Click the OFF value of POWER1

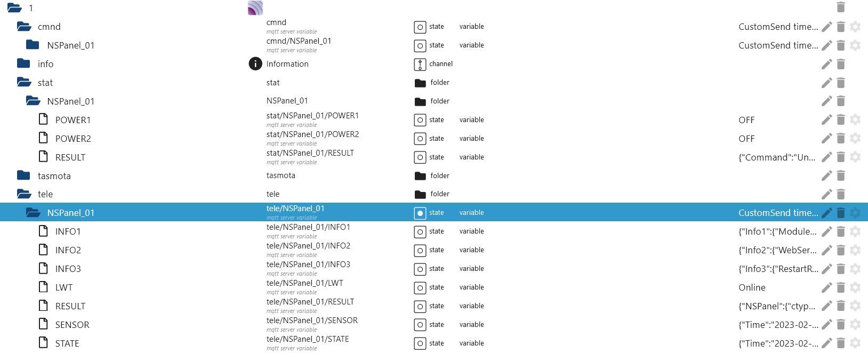(x=746, y=120)
